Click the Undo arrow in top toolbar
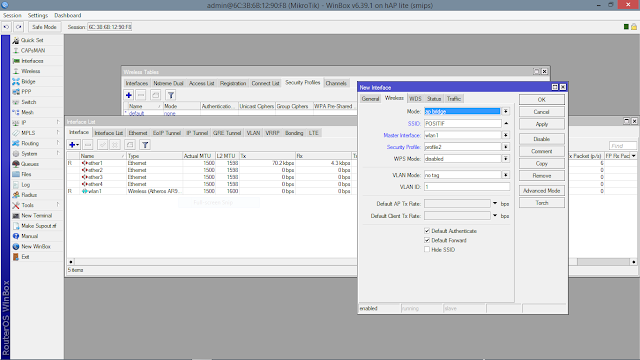This screenshot has width=640, height=360. (7, 27)
